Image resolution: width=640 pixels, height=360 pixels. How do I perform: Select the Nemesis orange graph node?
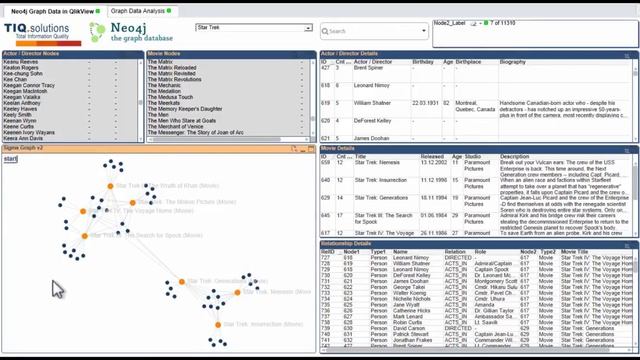pos(237,292)
